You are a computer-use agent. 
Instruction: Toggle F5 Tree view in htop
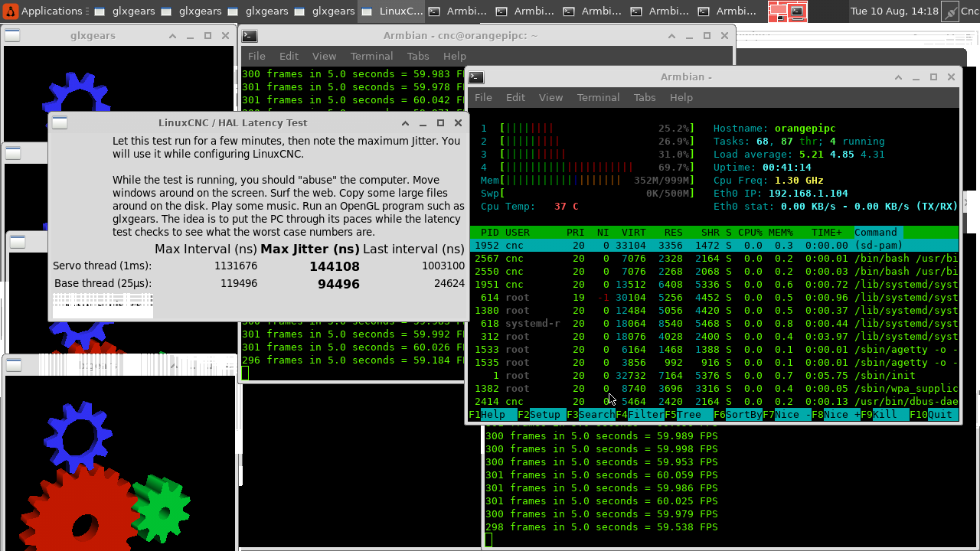(x=689, y=414)
